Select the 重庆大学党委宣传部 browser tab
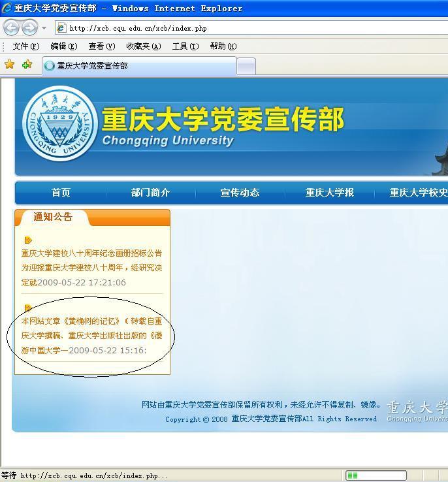Image resolution: width=448 pixels, height=482 pixels. (x=139, y=66)
